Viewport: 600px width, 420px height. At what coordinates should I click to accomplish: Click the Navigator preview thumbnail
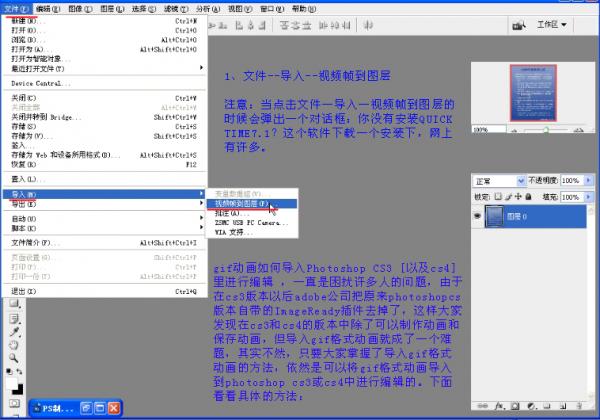click(x=533, y=93)
